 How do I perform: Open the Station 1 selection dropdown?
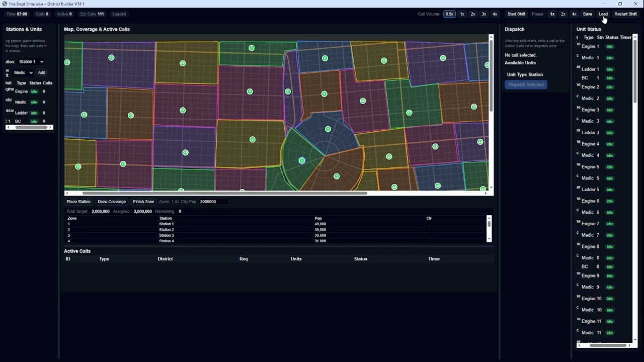[31, 62]
